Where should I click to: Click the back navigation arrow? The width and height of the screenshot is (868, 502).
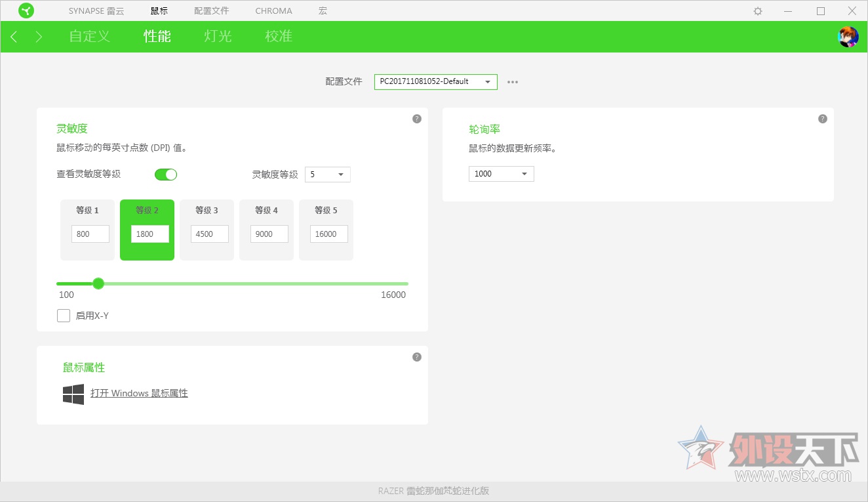click(x=14, y=37)
